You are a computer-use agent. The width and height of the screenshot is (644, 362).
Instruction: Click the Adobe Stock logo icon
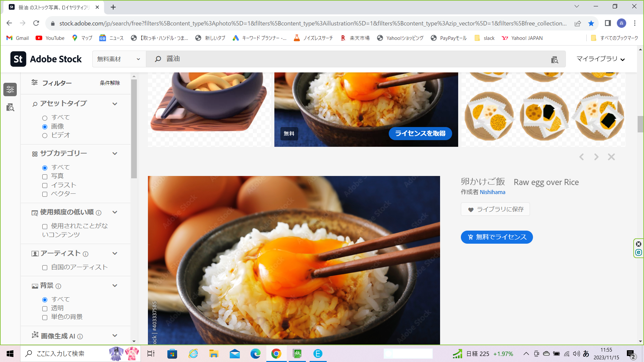18,59
